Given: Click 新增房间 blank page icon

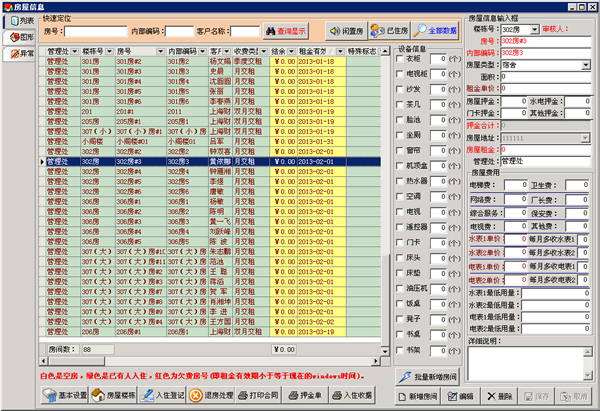Looking at the screenshot, I should (402, 397).
